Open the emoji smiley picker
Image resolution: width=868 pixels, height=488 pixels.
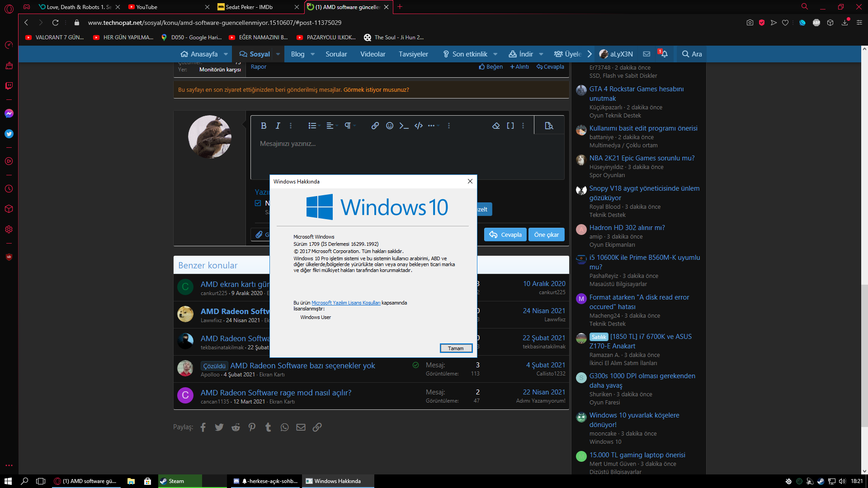(x=390, y=126)
